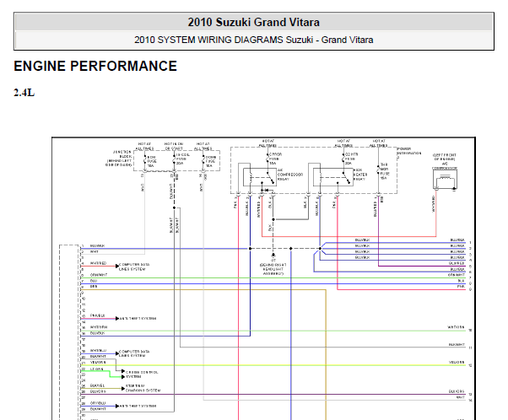Click the WHT/GRN label at right connector 10
The image size is (508, 420).
tap(456, 327)
